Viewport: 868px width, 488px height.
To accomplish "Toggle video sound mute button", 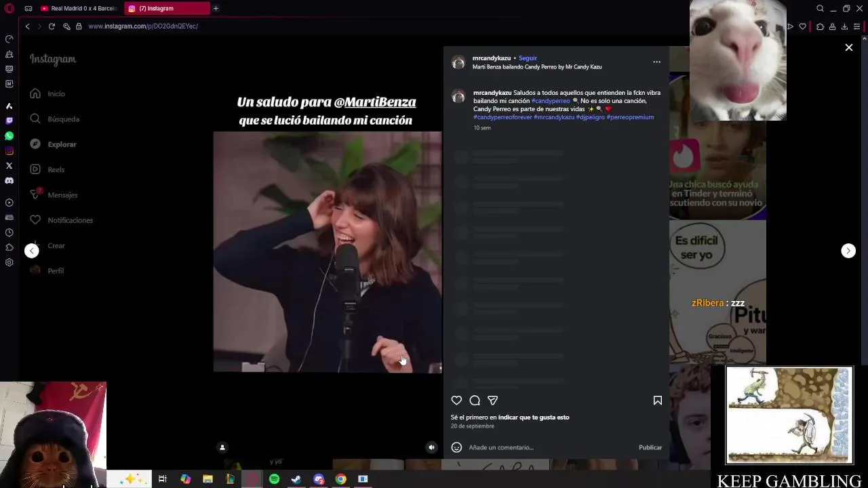I will (431, 447).
